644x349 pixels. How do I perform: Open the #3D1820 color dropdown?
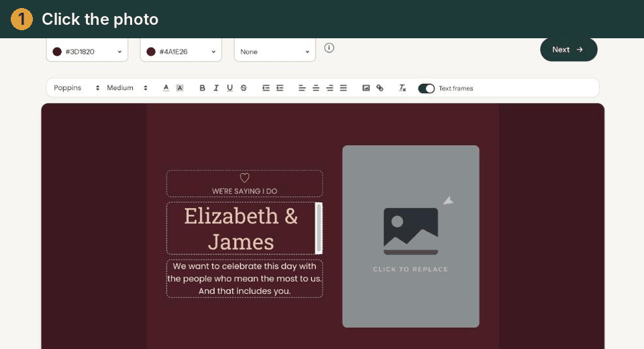87,50
